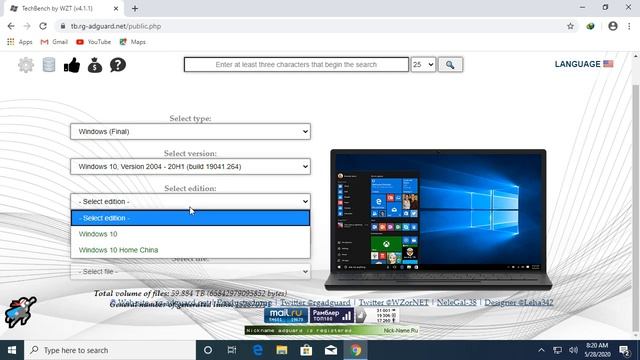Screen dimensions: 640x360
Task: Open the Apps bookmarks shortcut
Action: (x=20, y=42)
